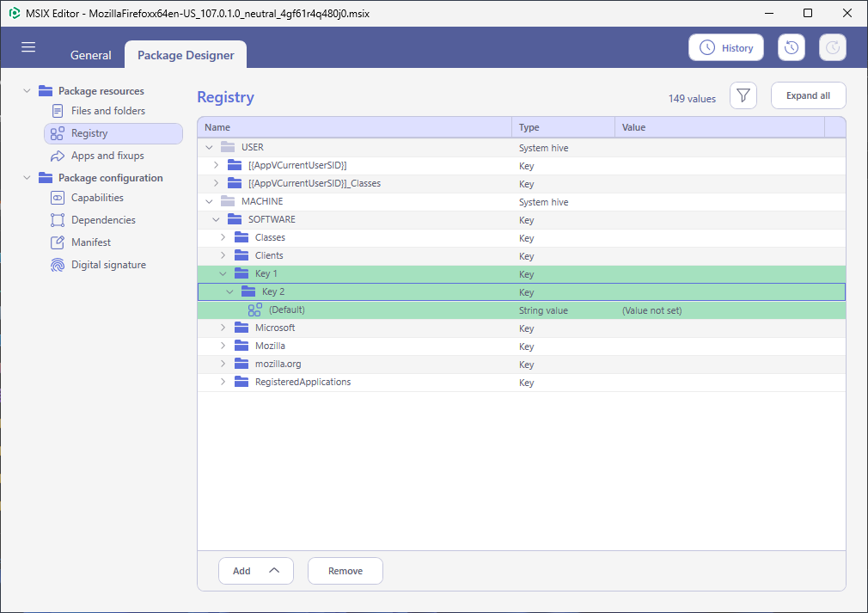Select the mozilla.org row label

click(x=278, y=364)
